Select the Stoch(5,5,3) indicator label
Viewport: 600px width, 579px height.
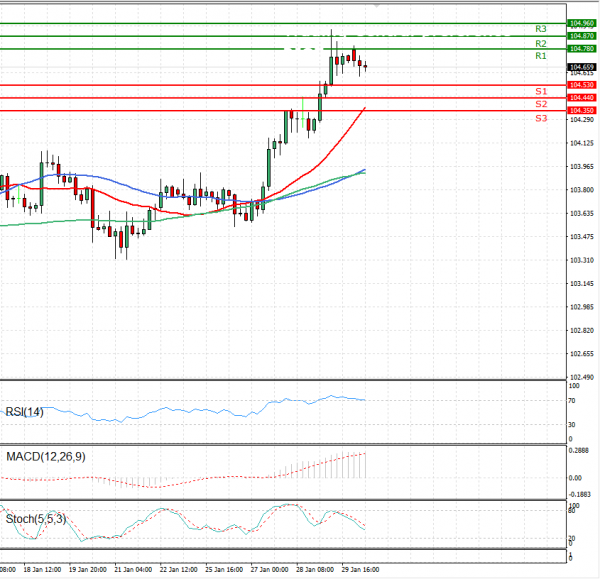click(x=34, y=519)
